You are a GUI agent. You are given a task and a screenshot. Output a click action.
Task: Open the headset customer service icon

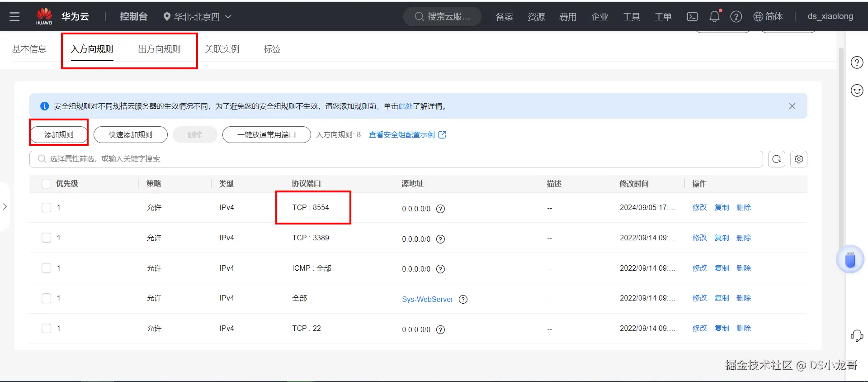click(857, 335)
